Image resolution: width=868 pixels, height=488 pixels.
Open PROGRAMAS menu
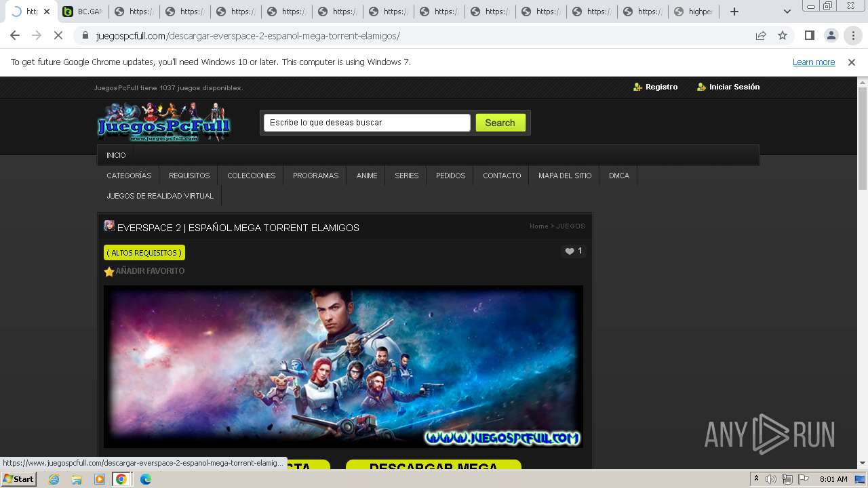click(315, 176)
